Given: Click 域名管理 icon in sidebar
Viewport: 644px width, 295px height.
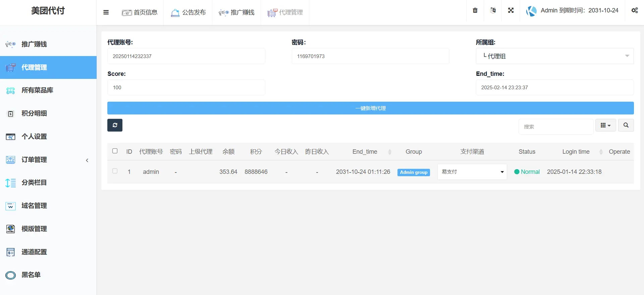Looking at the screenshot, I should pyautogui.click(x=11, y=206).
